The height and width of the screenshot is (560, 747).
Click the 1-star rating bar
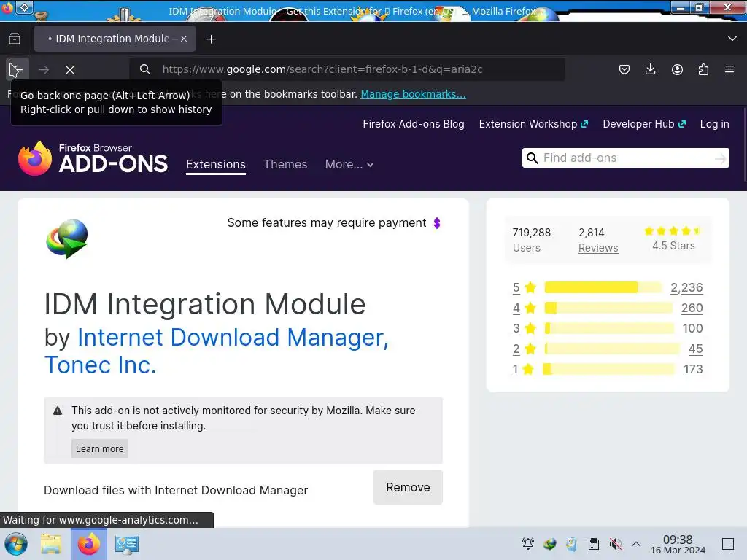608,369
